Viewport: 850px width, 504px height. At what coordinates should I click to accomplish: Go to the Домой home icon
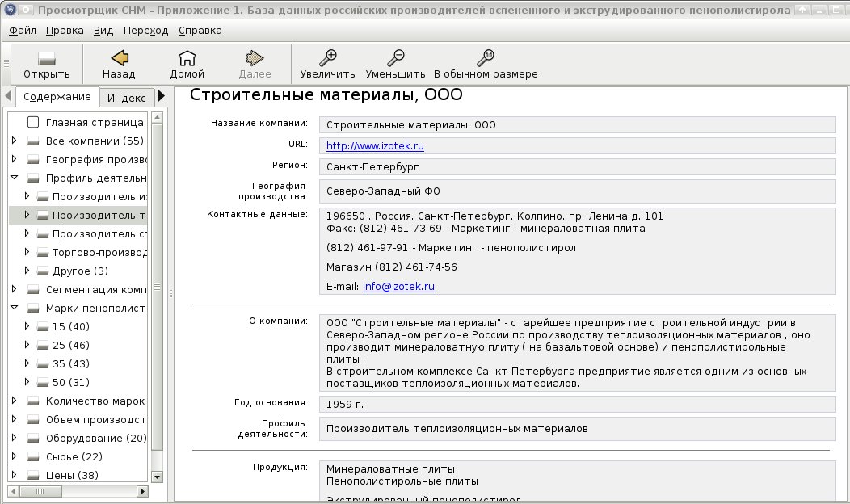point(187,58)
